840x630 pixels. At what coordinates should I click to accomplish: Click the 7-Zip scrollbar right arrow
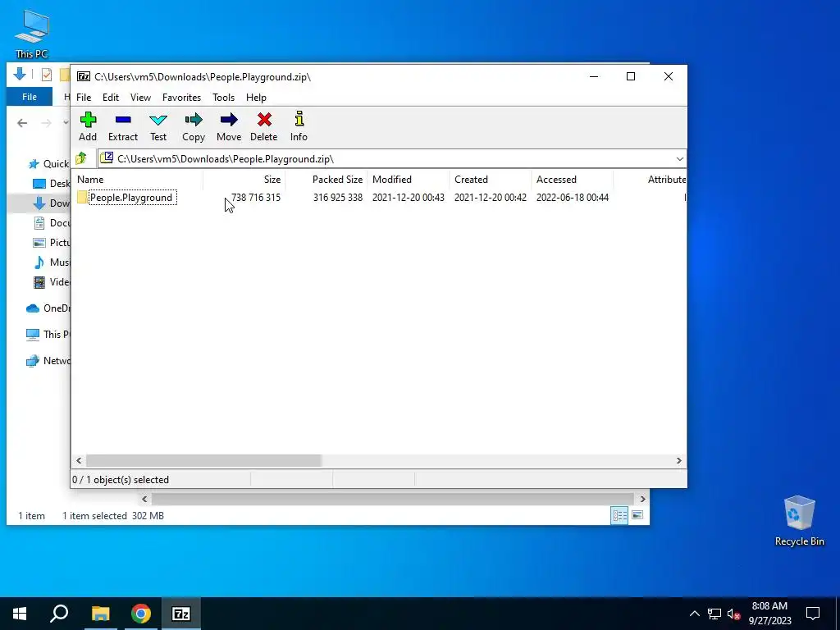(678, 461)
